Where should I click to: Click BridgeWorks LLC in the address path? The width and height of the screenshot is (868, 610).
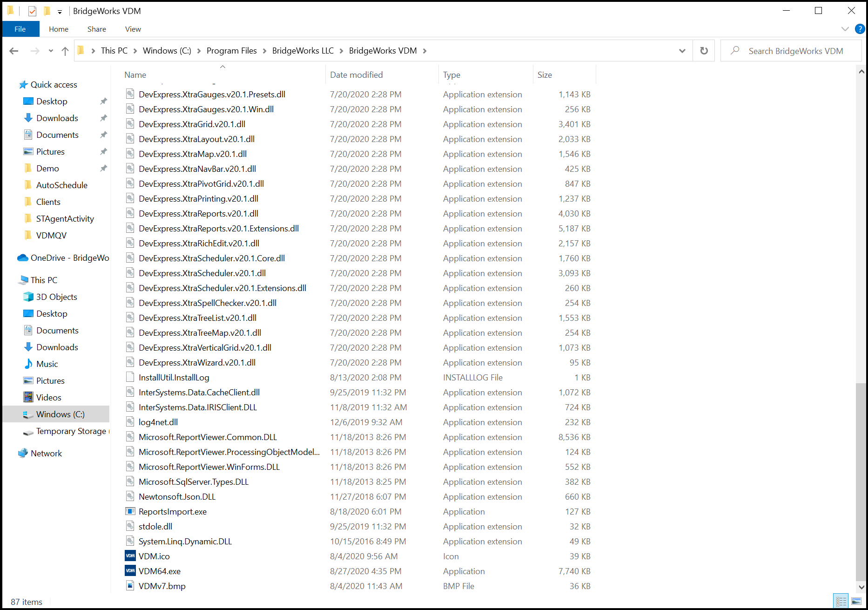303,51
